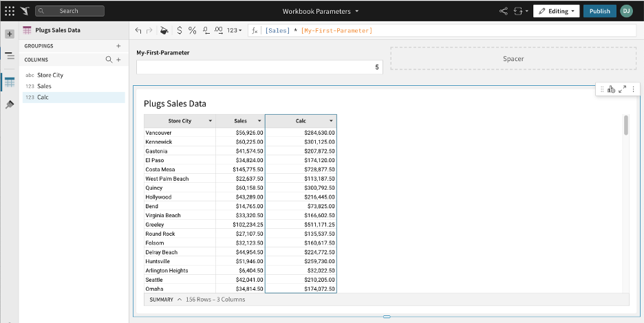The image size is (644, 323).
Task: Apply currency format with dollar icon
Action: click(180, 30)
